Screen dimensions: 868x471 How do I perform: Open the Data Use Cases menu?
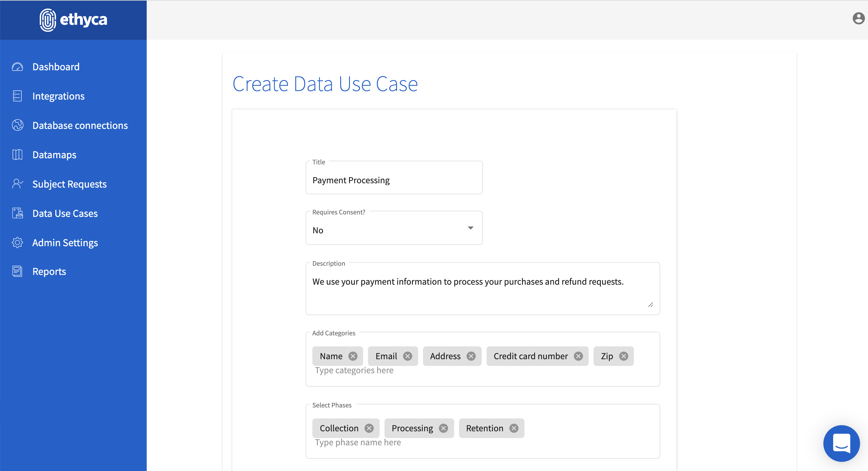pyautogui.click(x=65, y=213)
